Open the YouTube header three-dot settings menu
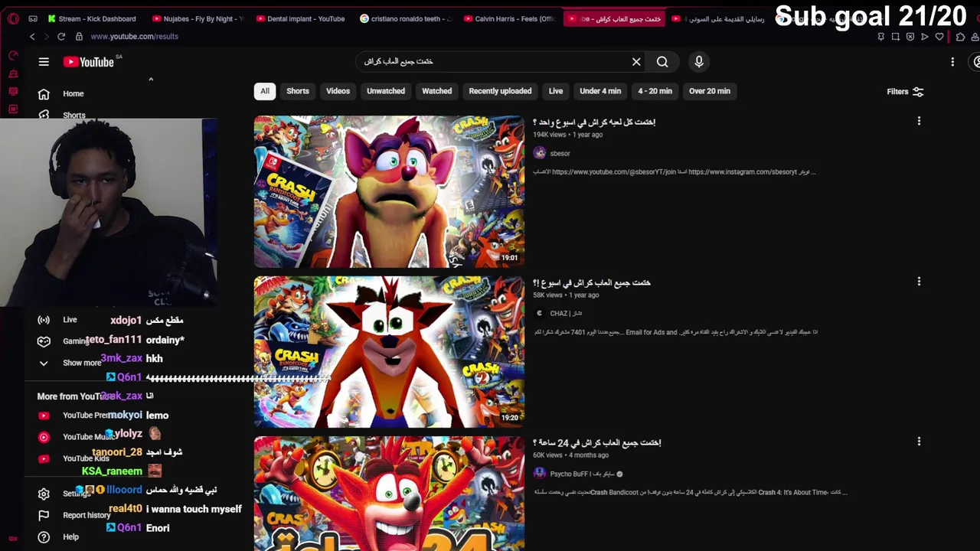The width and height of the screenshot is (980, 551). click(x=952, y=62)
